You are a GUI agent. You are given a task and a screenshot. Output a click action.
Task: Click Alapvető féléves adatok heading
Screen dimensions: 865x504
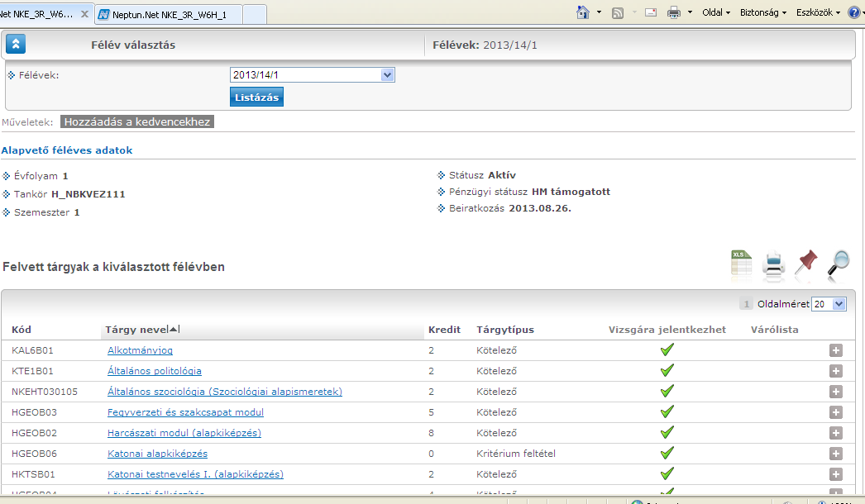(x=67, y=150)
